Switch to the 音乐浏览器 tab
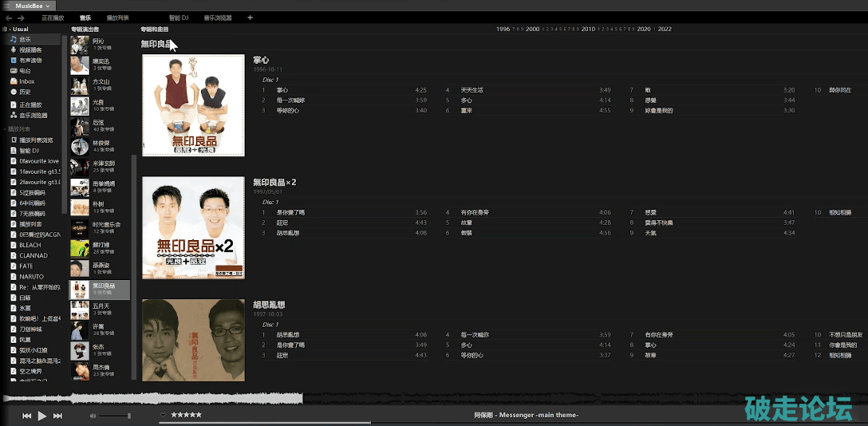The image size is (868, 426). [218, 17]
